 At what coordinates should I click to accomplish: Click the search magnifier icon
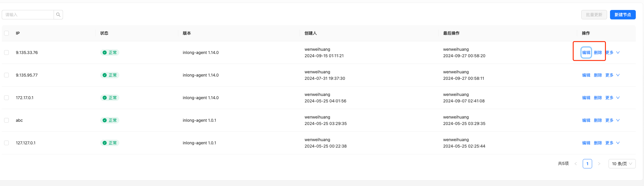58,15
